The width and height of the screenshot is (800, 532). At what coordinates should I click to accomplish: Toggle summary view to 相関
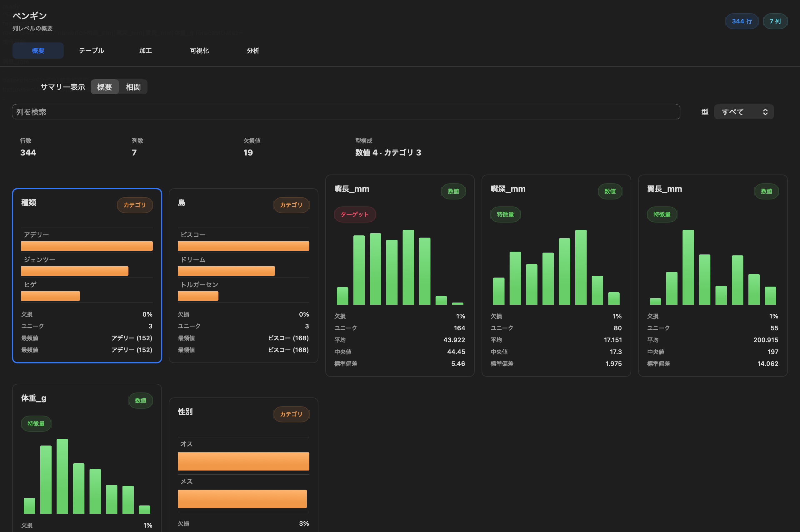133,87
